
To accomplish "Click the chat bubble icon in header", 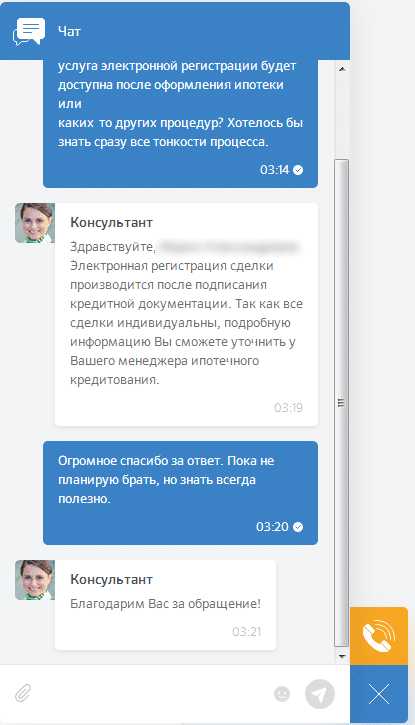I will [x=29, y=31].
